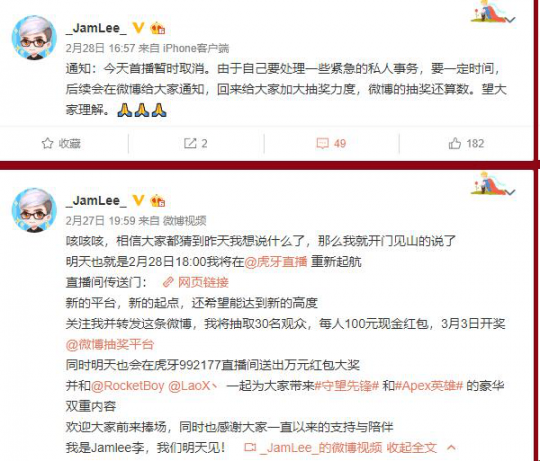Open the @微博抽奖平台 mention
Viewport: 540px width, 461px height.
(110, 344)
